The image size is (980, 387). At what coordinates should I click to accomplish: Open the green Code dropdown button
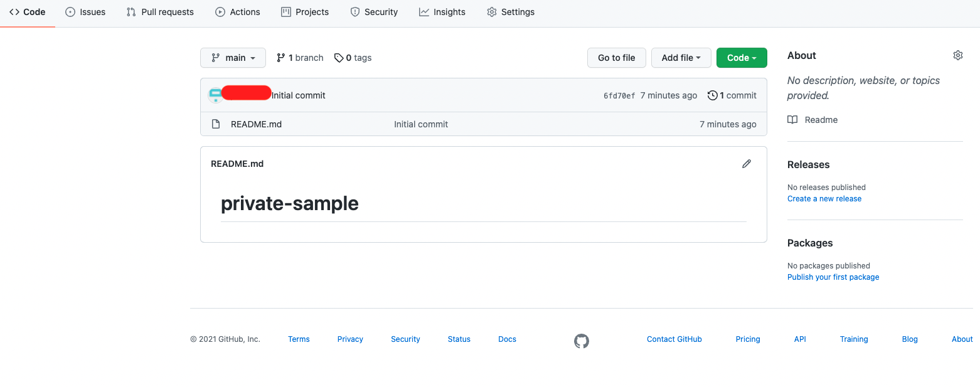coord(742,58)
